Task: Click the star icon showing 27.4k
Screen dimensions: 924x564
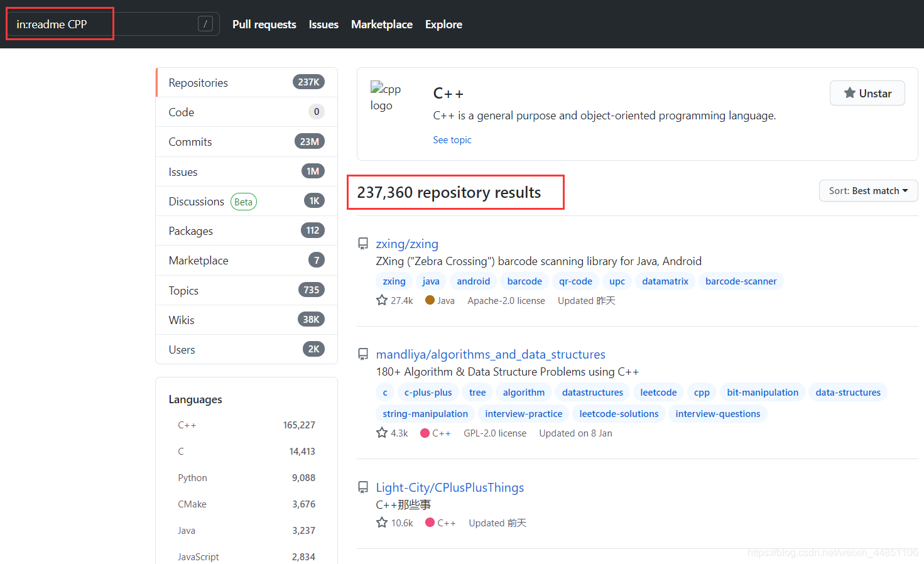Action: 382,300
